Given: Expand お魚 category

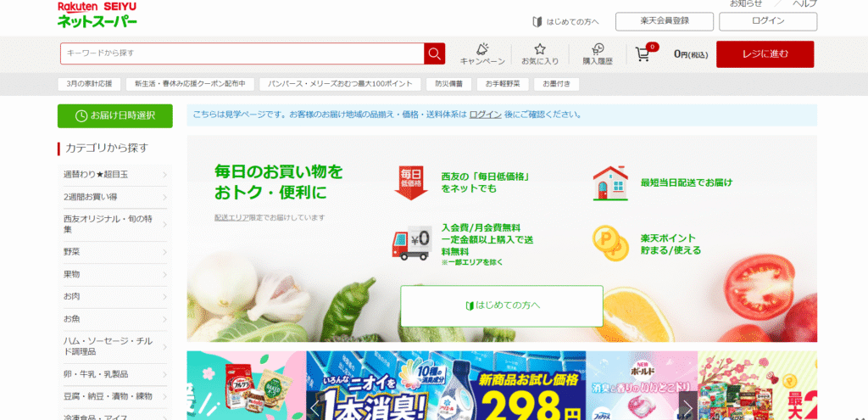Looking at the screenshot, I should tap(114, 319).
